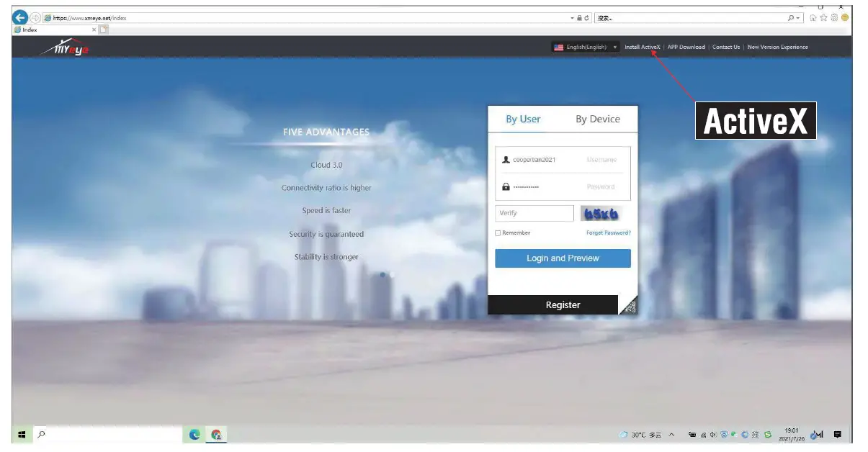
Task: Open the notification center icon
Action: [x=837, y=435]
